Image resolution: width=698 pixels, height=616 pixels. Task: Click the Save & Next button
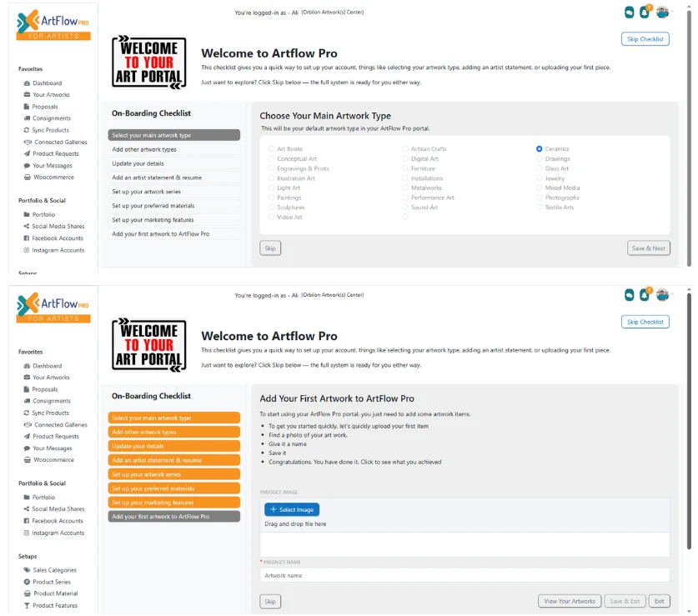[x=648, y=248]
